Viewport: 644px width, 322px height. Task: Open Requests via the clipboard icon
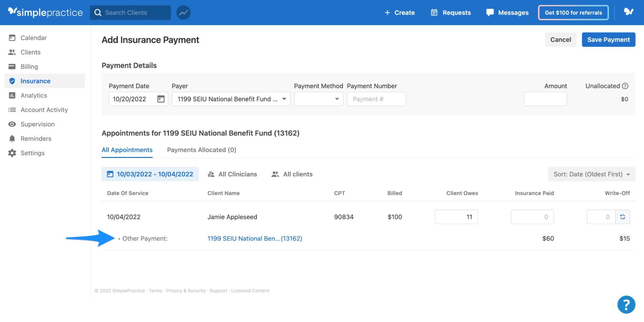434,13
